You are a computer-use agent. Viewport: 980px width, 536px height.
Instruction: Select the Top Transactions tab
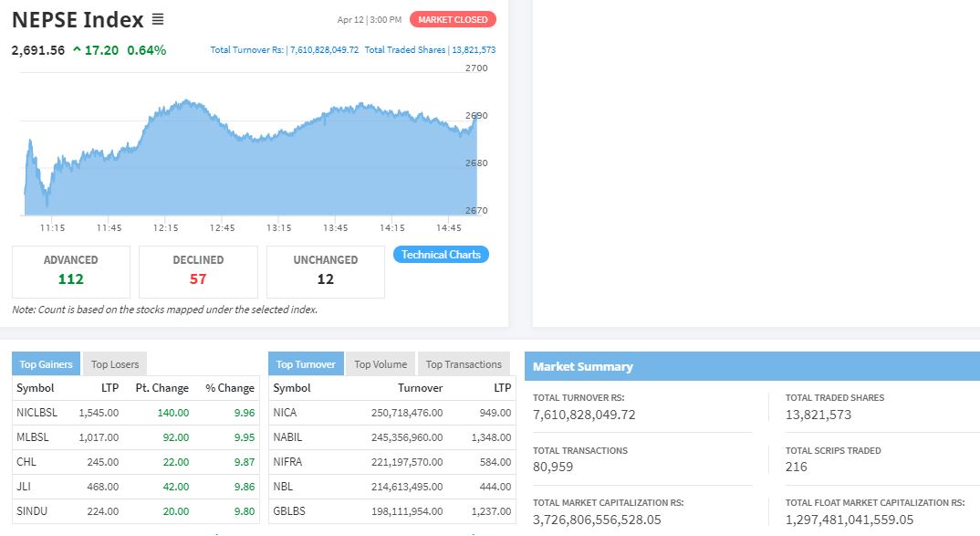(464, 364)
